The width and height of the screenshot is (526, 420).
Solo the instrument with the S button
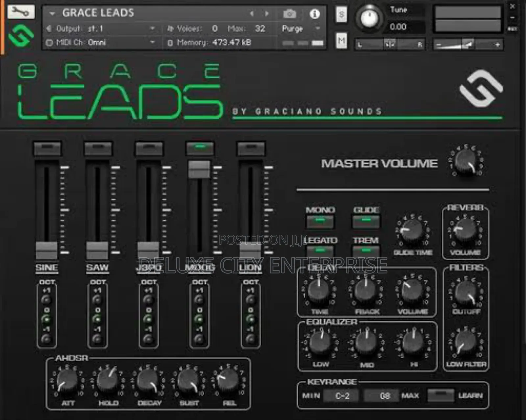click(341, 14)
